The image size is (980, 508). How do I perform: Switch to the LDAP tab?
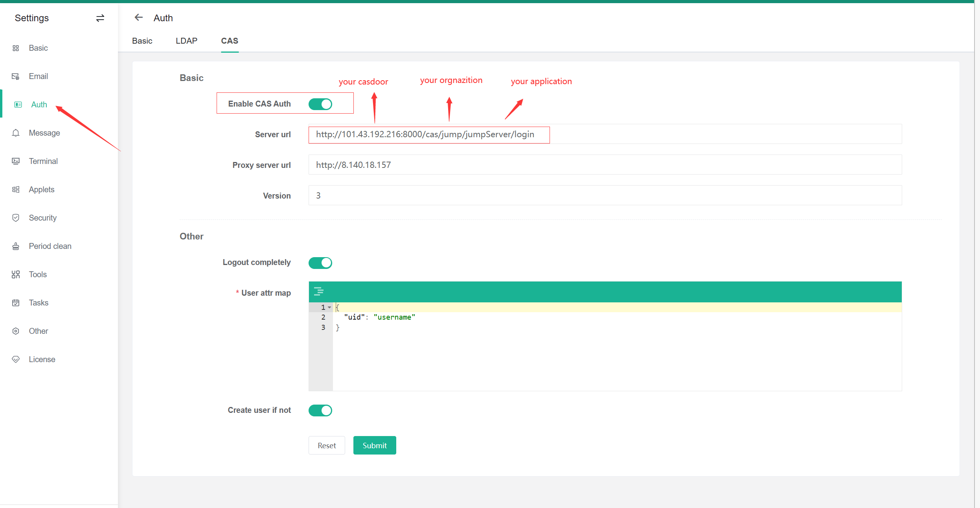pos(187,40)
